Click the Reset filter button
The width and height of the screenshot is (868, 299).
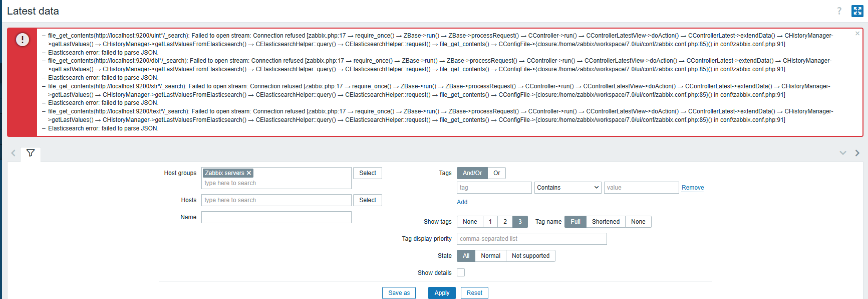point(474,293)
